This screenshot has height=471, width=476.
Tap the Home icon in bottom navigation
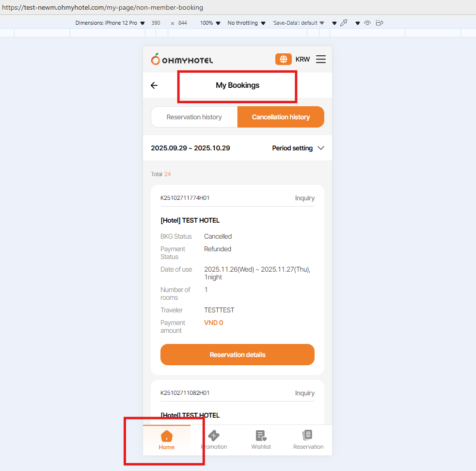[x=166, y=436]
